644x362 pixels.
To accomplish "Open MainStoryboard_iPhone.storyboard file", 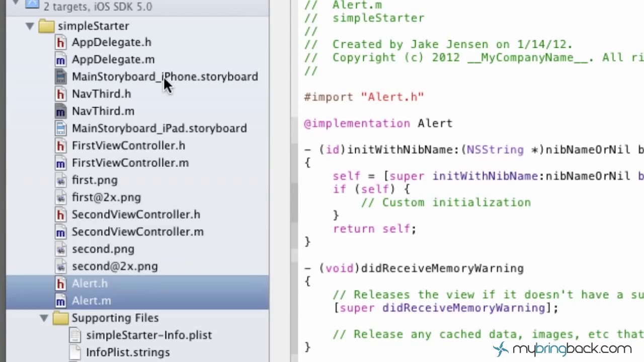I will tap(165, 77).
